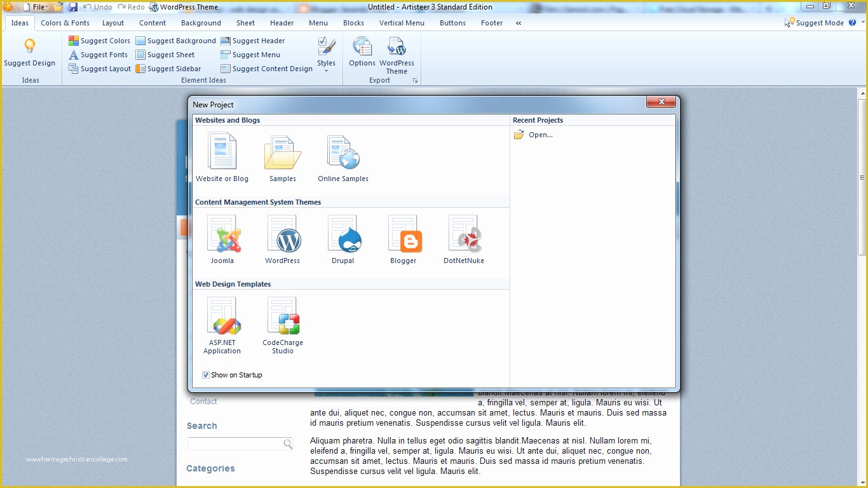The width and height of the screenshot is (868, 488).
Task: Click the help question mark icon
Action: point(853,22)
